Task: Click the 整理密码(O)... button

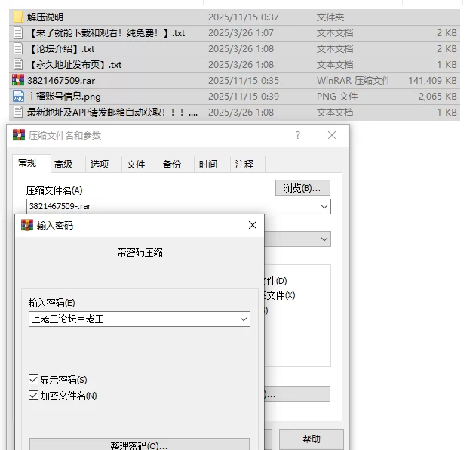Action: click(x=140, y=444)
